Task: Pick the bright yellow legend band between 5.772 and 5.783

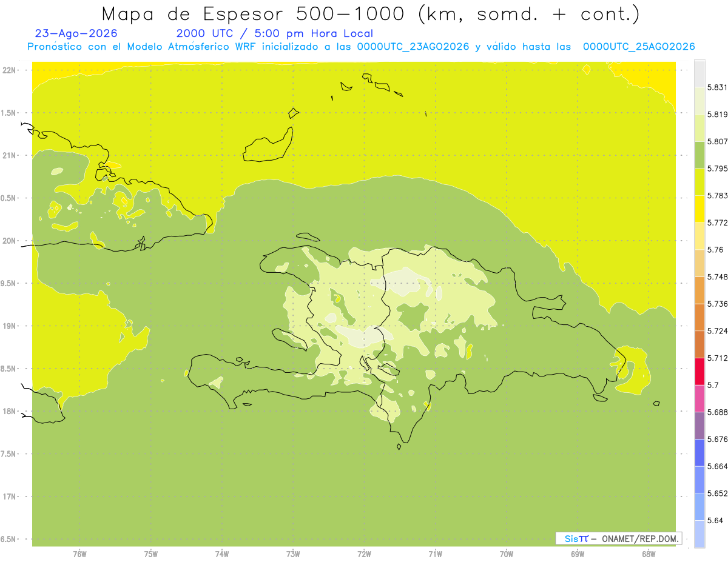Action: pos(699,209)
